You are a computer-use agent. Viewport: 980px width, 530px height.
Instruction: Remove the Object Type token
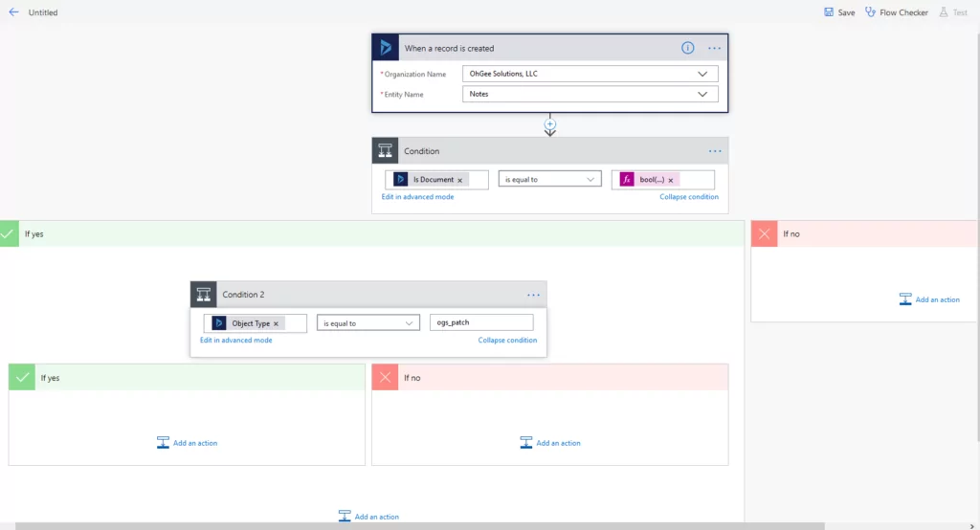(276, 323)
